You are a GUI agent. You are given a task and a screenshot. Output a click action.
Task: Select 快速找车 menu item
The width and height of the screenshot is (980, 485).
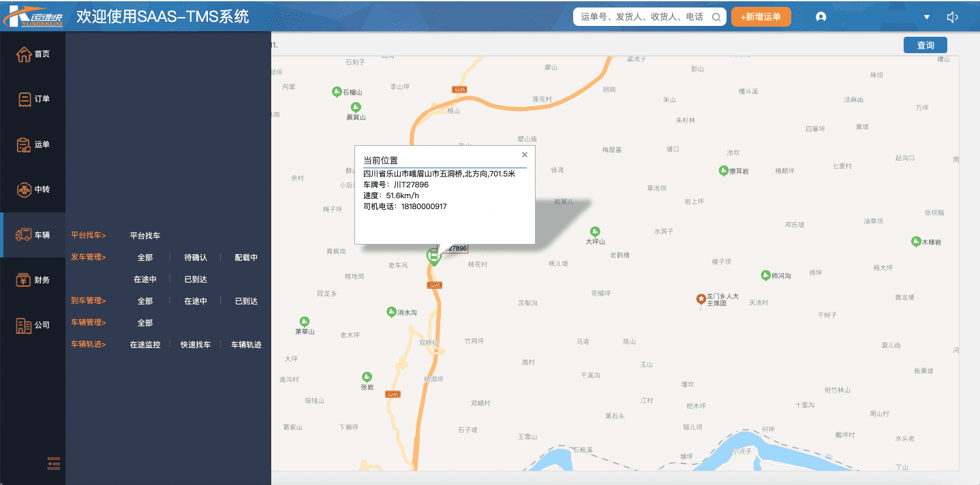point(196,345)
